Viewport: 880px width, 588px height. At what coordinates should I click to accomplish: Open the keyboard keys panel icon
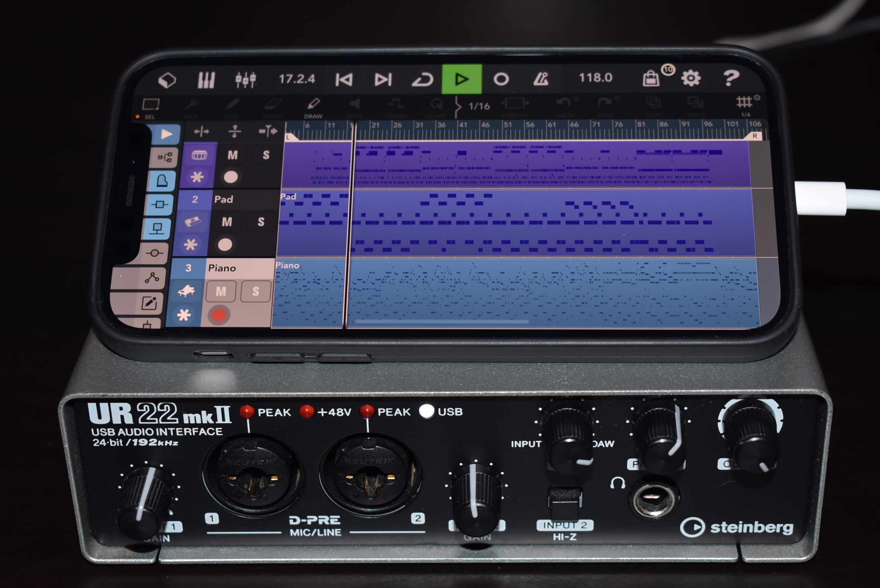(206, 80)
